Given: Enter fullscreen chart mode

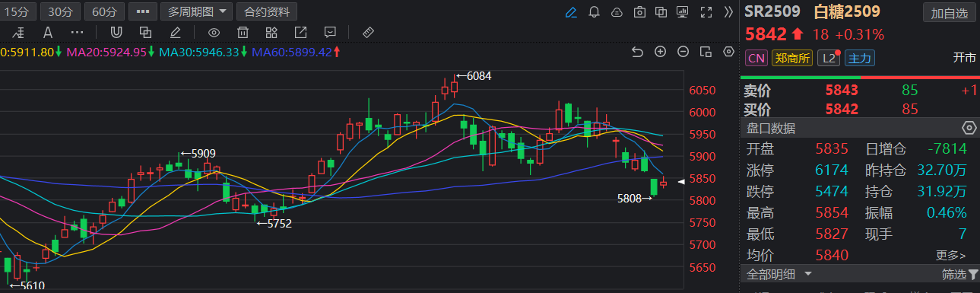Looking at the screenshot, I should pos(706,12).
